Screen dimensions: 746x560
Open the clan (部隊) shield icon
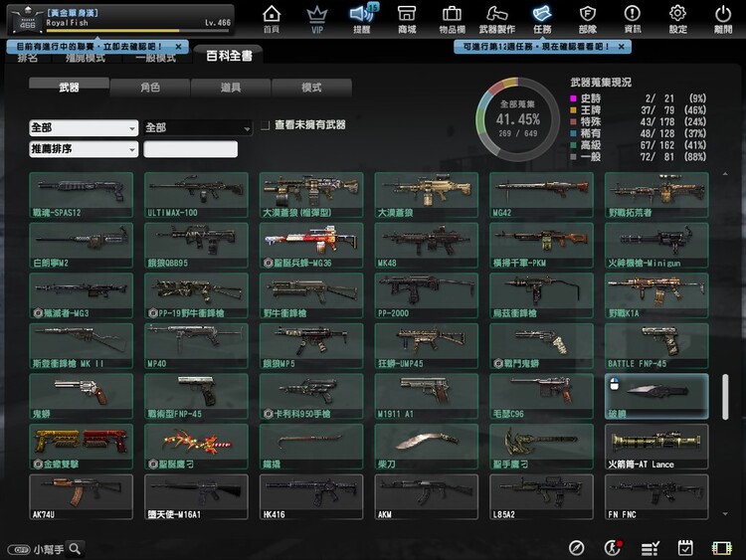[588, 19]
